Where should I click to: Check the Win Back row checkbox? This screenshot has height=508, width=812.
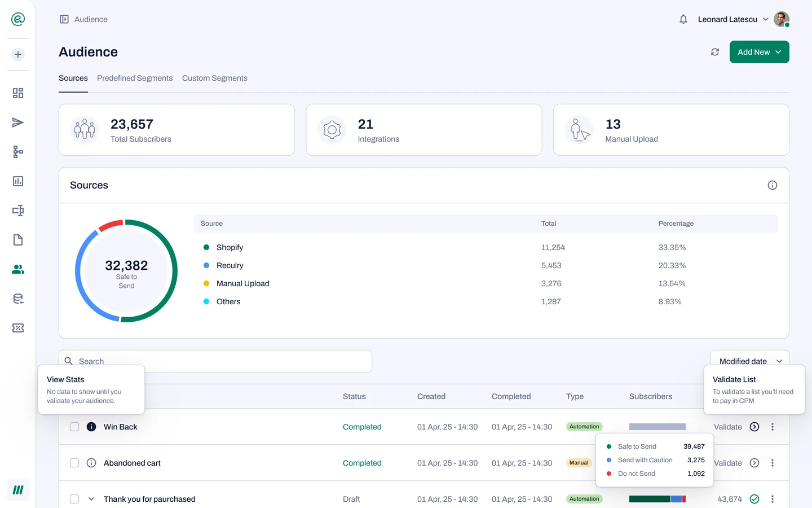click(x=74, y=427)
